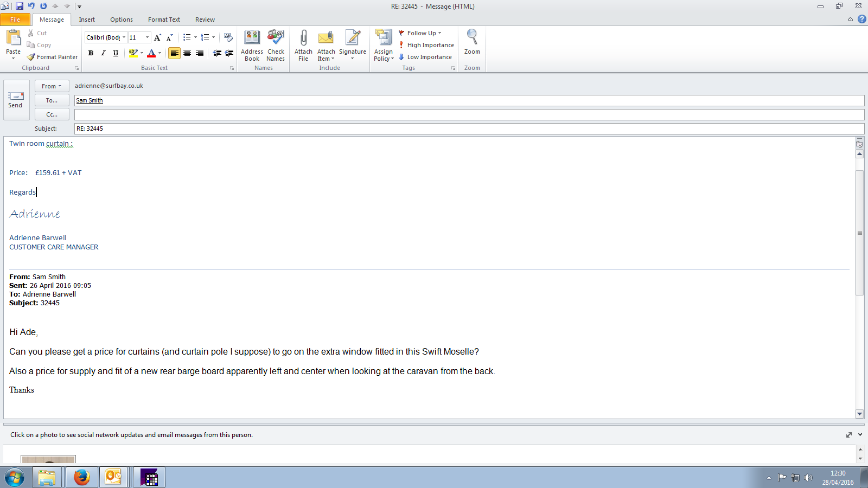Redo the action in quick access toolbar
This screenshot has height=488, width=868.
(x=43, y=6)
